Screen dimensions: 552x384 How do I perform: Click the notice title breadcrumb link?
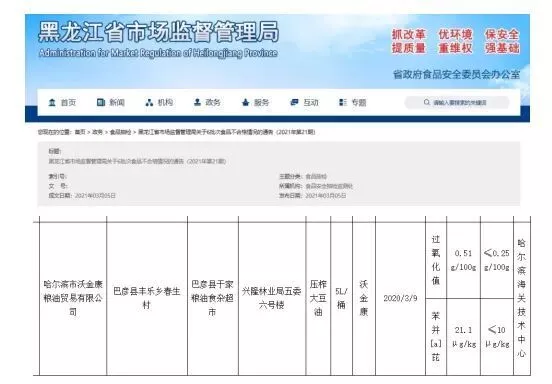pyautogui.click(x=226, y=132)
